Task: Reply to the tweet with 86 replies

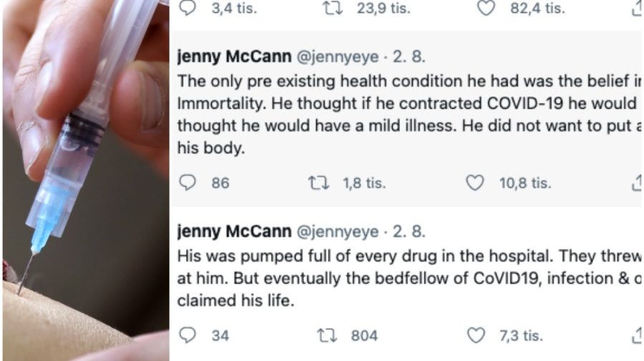Action: [x=187, y=183]
